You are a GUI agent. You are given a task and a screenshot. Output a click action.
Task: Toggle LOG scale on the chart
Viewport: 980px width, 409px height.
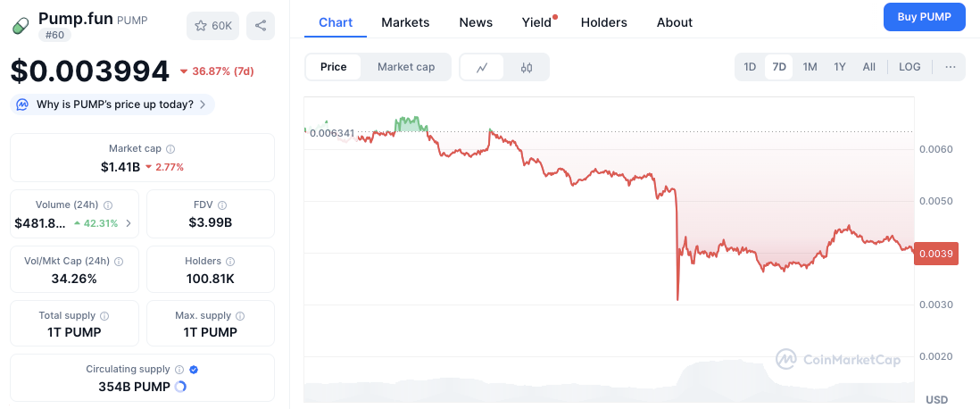pos(909,67)
